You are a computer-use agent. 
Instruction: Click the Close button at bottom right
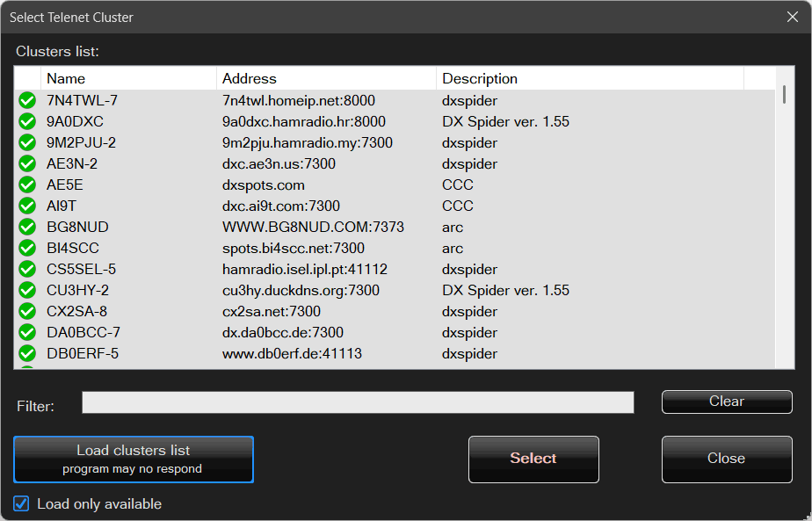727,459
